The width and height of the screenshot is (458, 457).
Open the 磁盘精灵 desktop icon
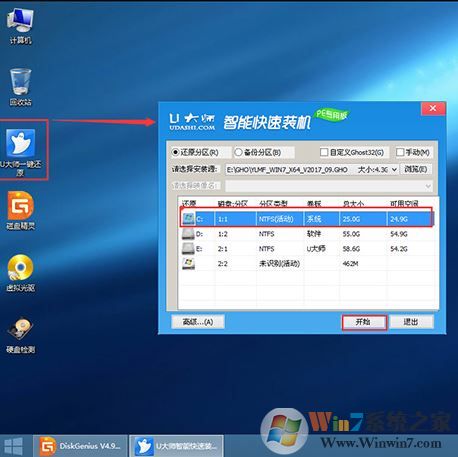pyautogui.click(x=20, y=211)
